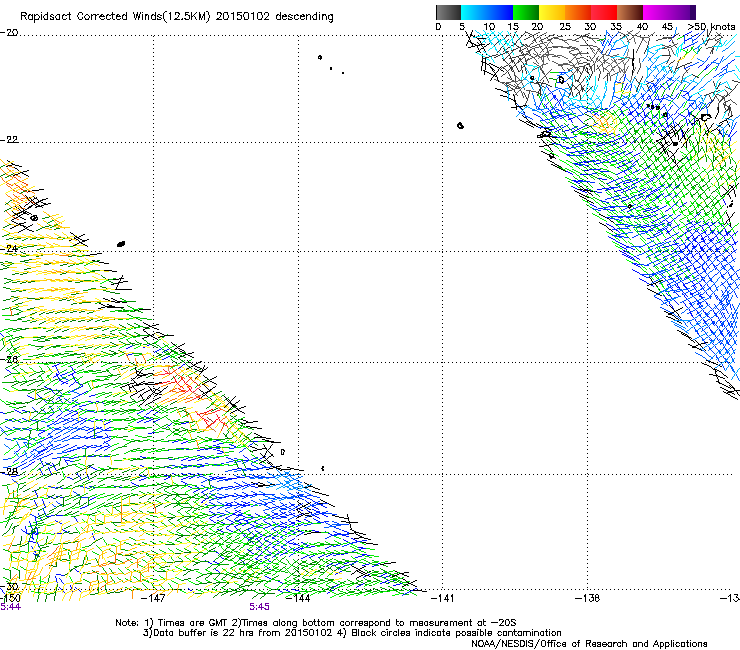Viewport: 740px width, 650px height.
Task: Click the 'Times are GMT' note line
Action: click(x=316, y=623)
